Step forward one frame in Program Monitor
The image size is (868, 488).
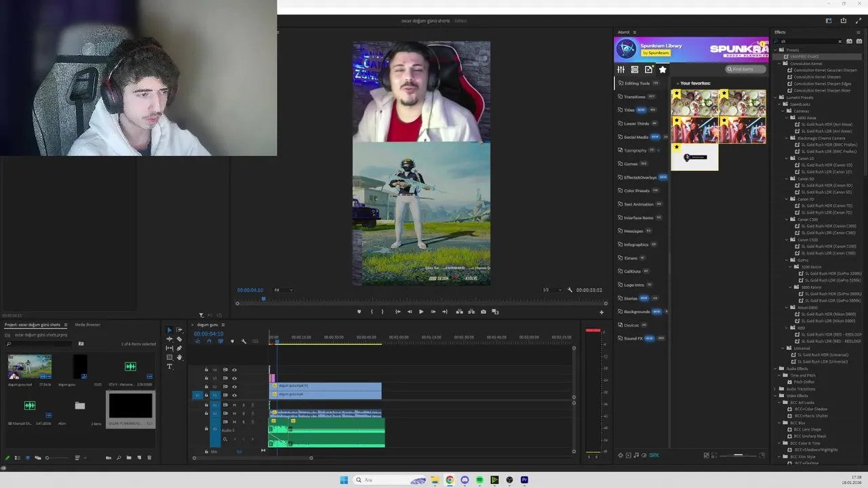coord(433,312)
